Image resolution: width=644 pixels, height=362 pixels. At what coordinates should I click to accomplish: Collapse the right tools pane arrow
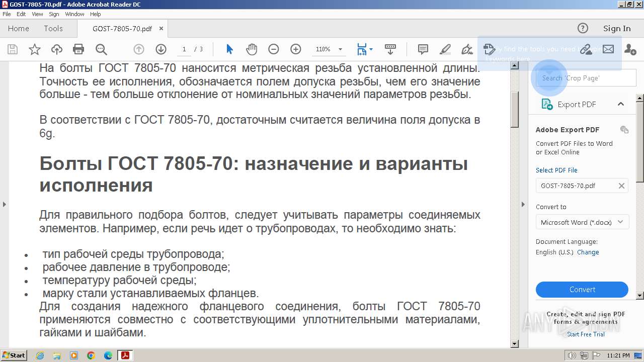[x=523, y=204]
